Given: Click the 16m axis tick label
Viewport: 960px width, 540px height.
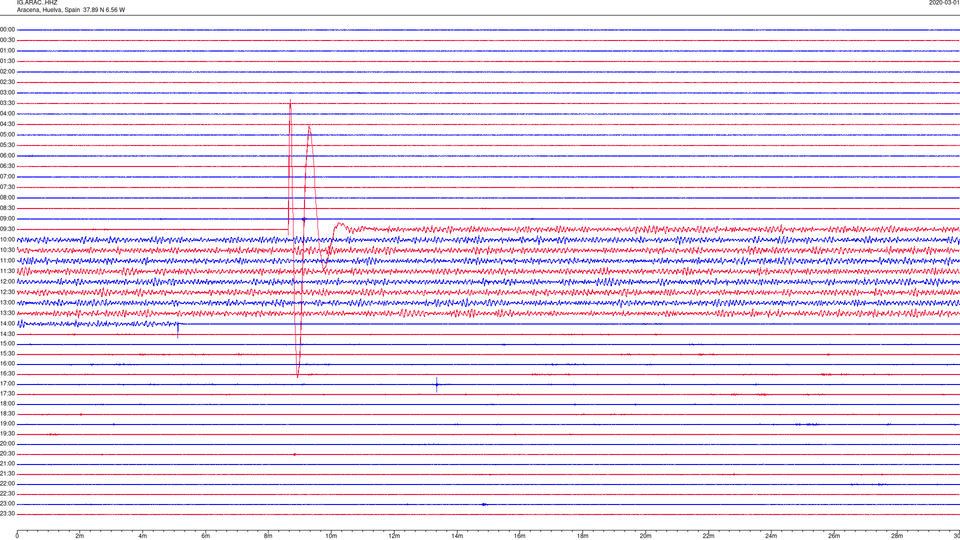Looking at the screenshot, I should pos(520,536).
